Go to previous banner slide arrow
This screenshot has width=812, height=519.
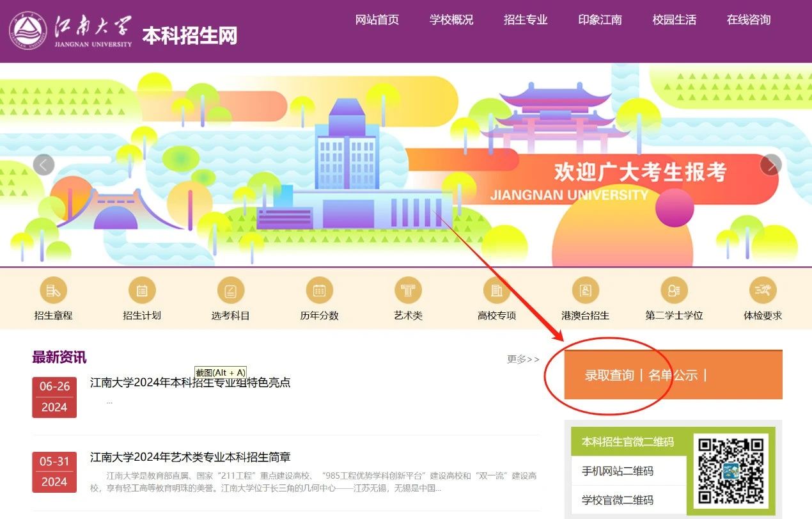tap(43, 164)
